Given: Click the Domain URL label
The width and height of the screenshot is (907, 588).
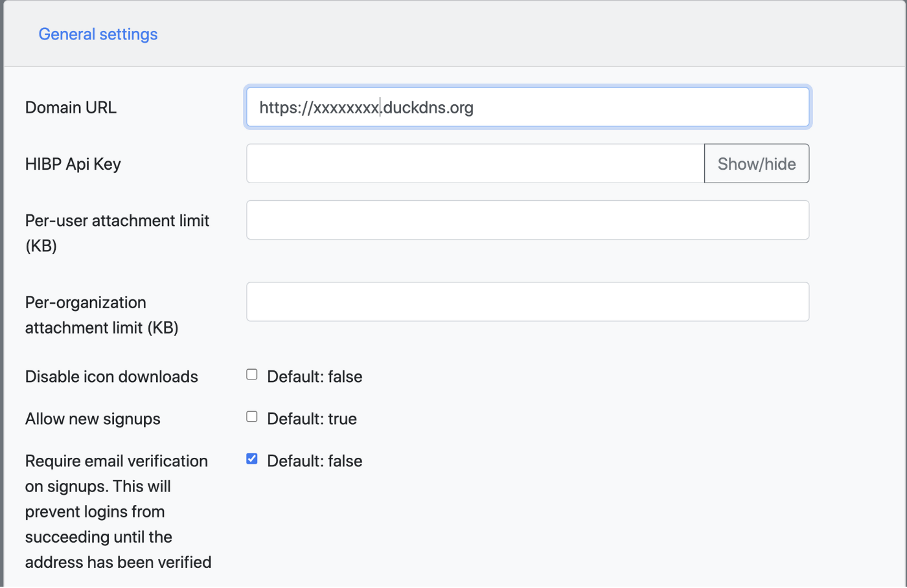Looking at the screenshot, I should tap(71, 107).
